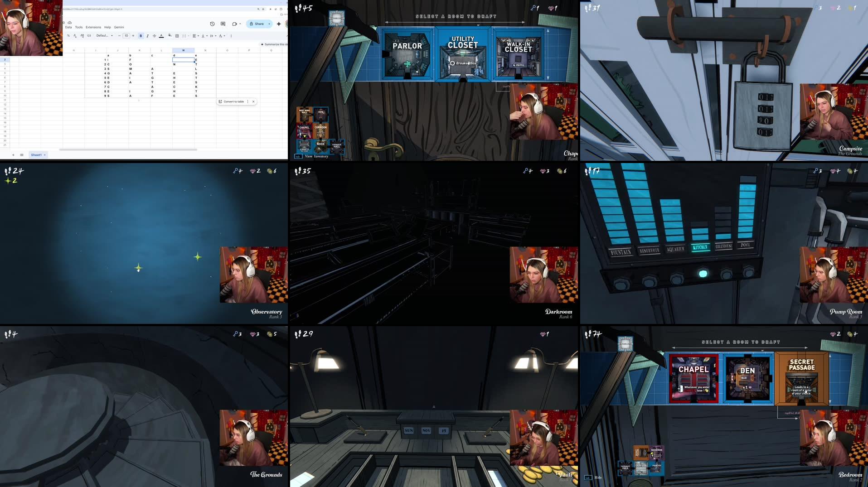Screen dimensions: 868x487
Task: Click View Inventory in Blue Prince
Action: [x=316, y=156]
